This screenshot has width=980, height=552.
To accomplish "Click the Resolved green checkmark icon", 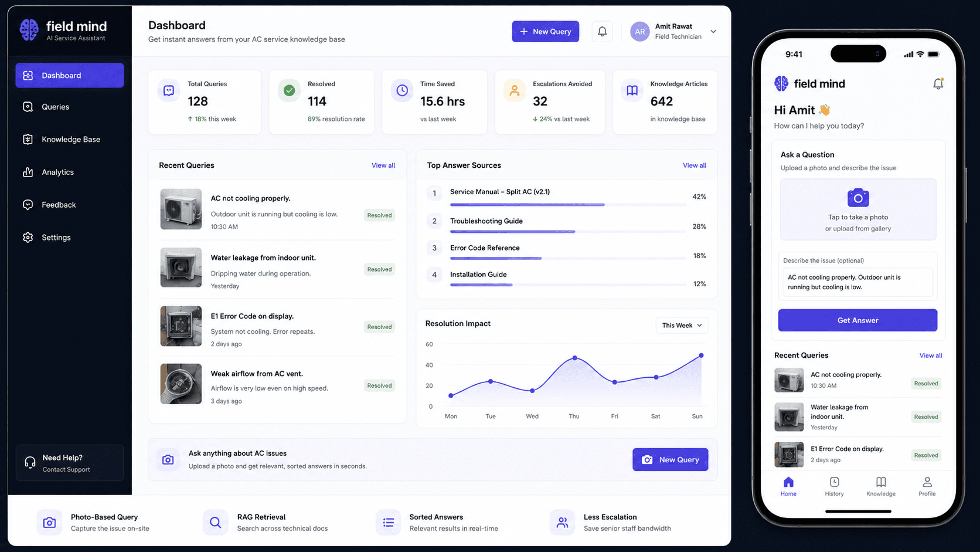I will [x=289, y=90].
